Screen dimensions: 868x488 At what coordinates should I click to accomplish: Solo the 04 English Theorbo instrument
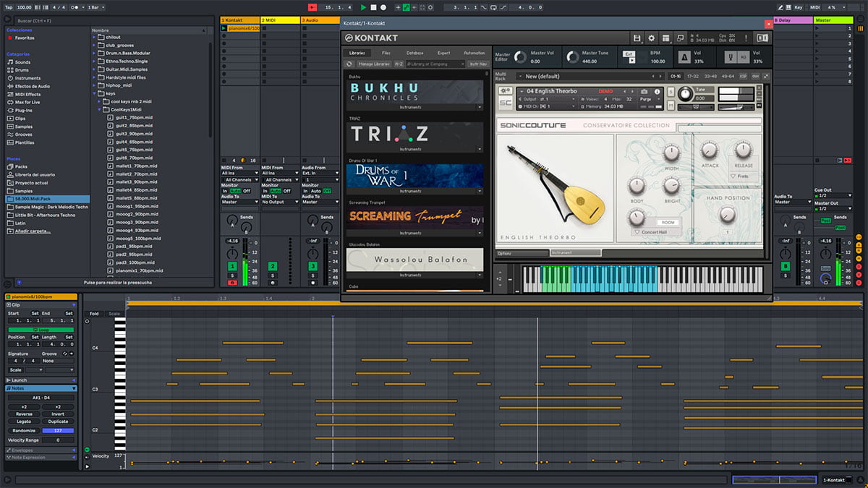[x=671, y=92]
